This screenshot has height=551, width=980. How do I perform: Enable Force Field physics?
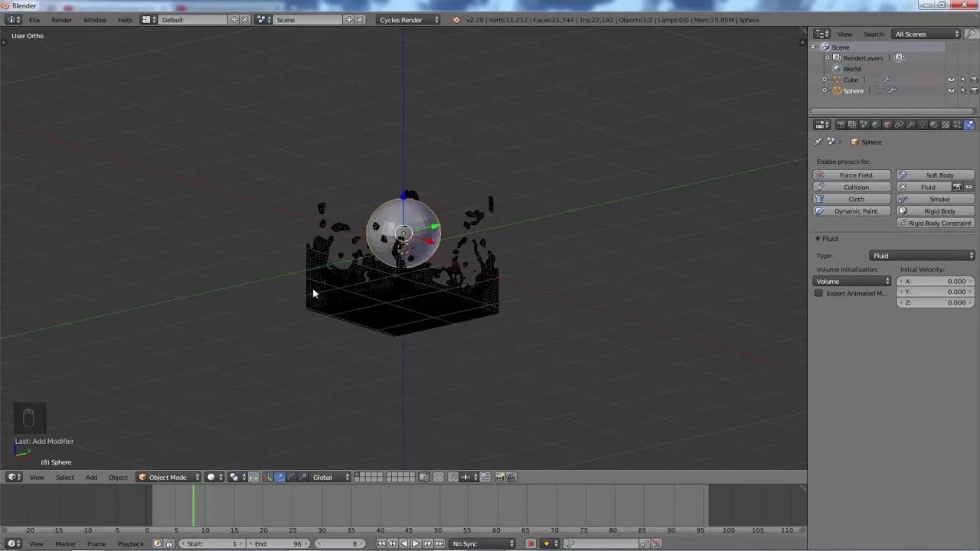click(x=852, y=175)
